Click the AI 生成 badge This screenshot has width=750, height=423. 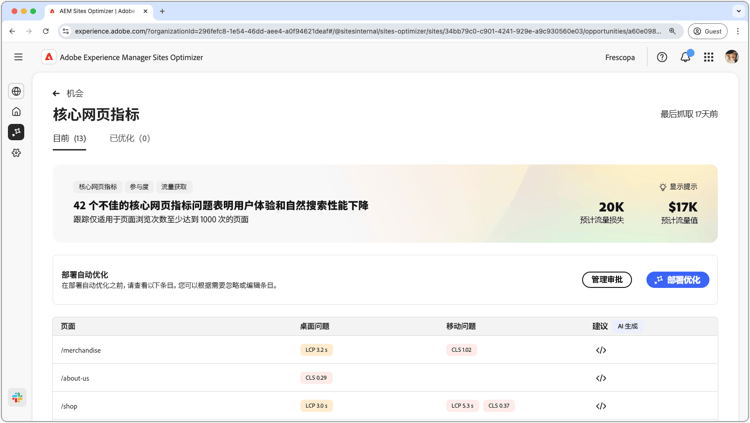(x=628, y=326)
